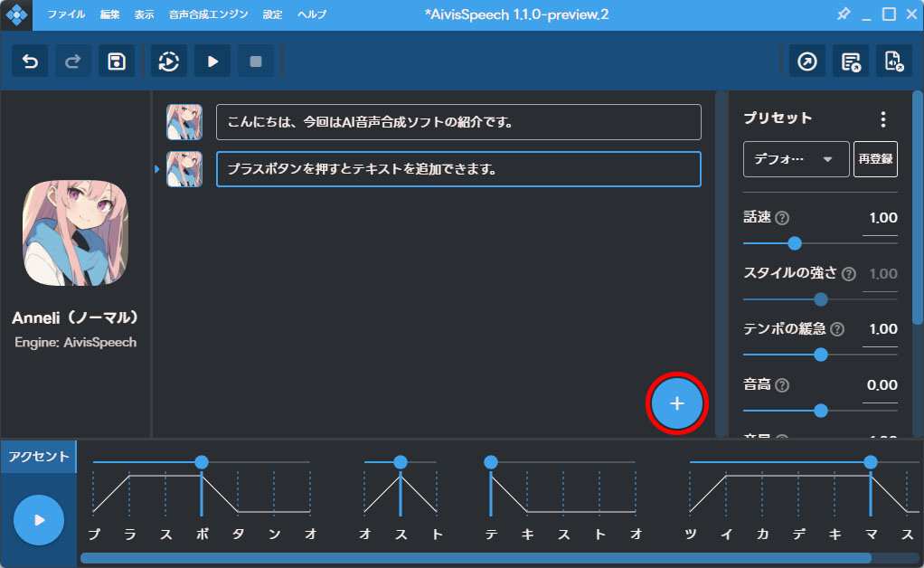Select the プラスボタンを押すと text field
Viewport: 924px width, 568px height.
(458, 169)
